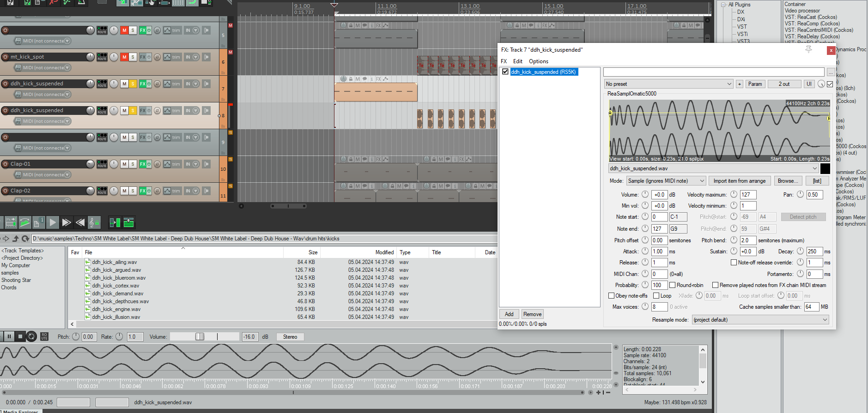Image resolution: width=868 pixels, height=413 pixels.
Task: Uncheck the ddh_kick_suspended (RS5K) plugin enable box
Action: [x=505, y=72]
